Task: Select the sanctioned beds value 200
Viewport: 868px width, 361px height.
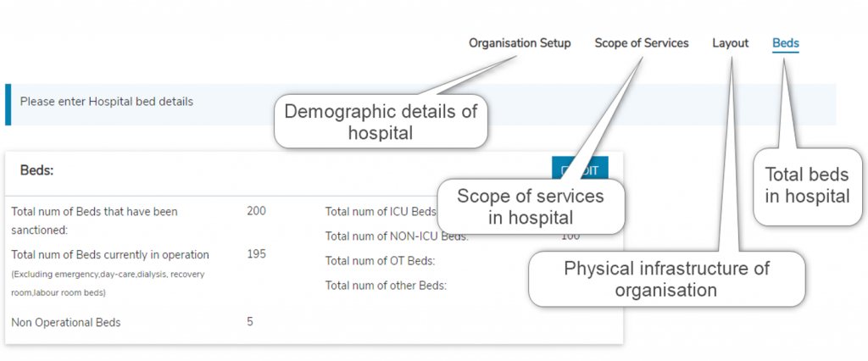Action: click(256, 211)
